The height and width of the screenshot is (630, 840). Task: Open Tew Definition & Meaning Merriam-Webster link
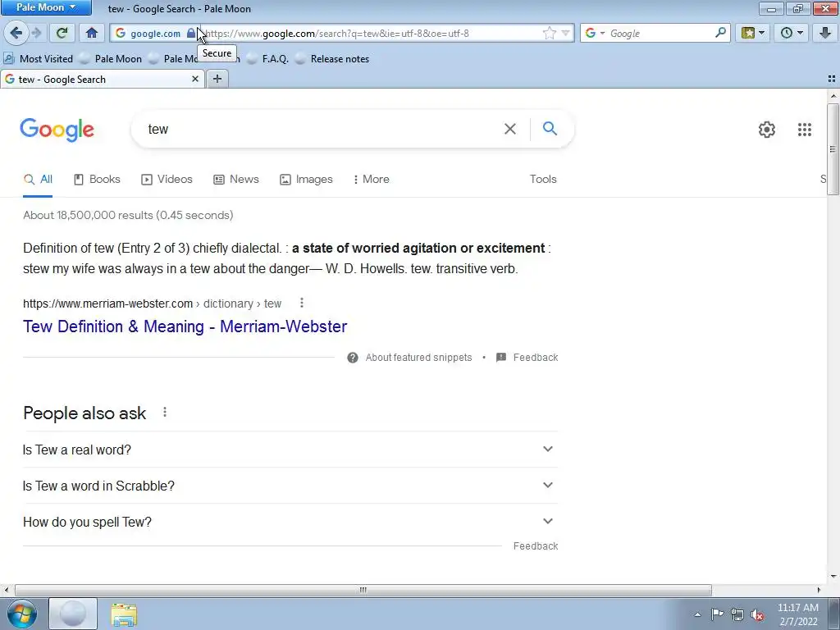click(185, 326)
